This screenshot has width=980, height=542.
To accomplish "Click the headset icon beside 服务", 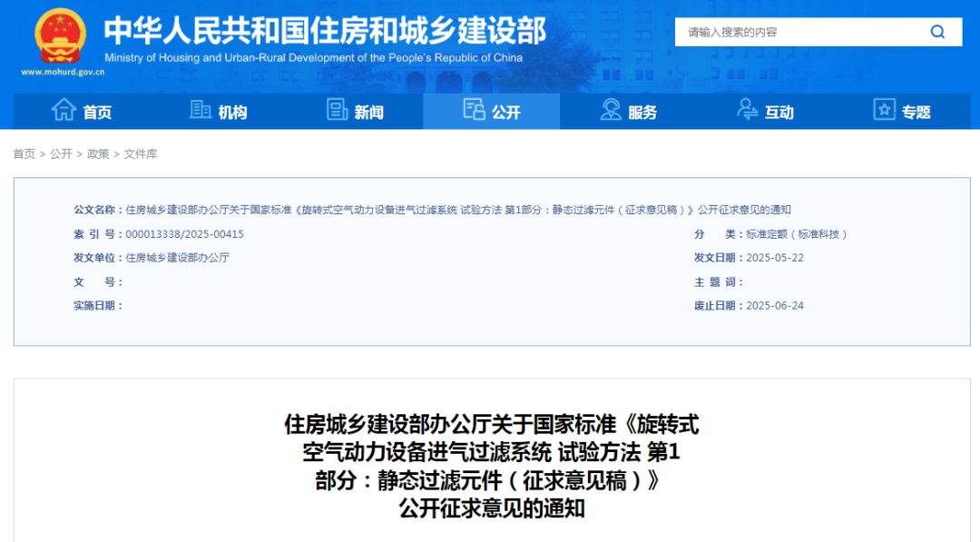I will point(611,110).
